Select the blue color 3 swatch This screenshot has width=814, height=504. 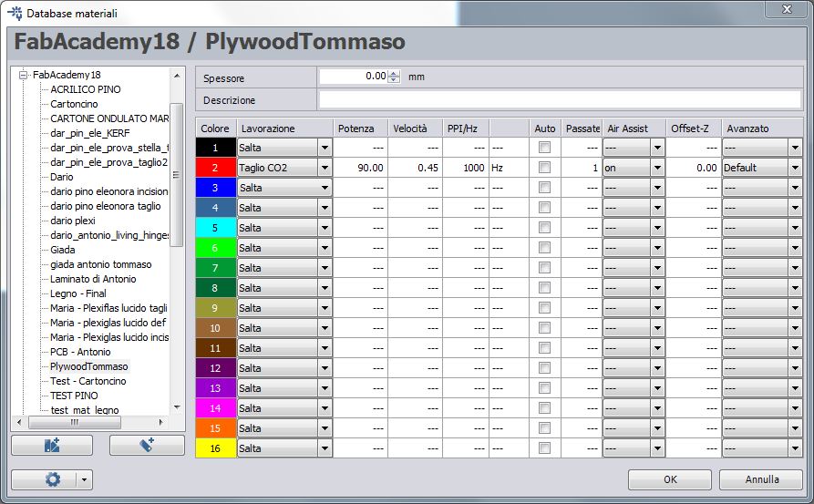pos(215,188)
